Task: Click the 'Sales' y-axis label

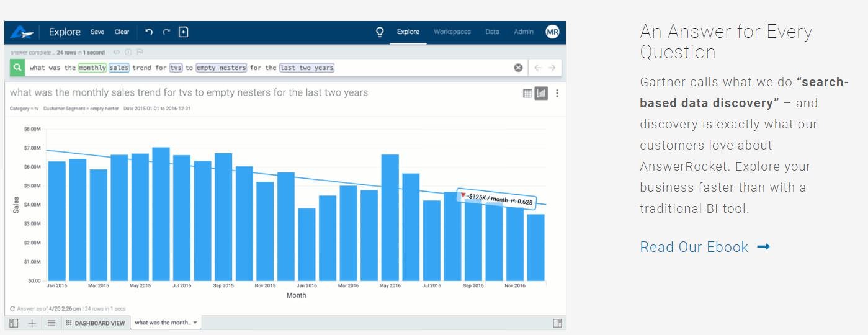Action: point(16,205)
